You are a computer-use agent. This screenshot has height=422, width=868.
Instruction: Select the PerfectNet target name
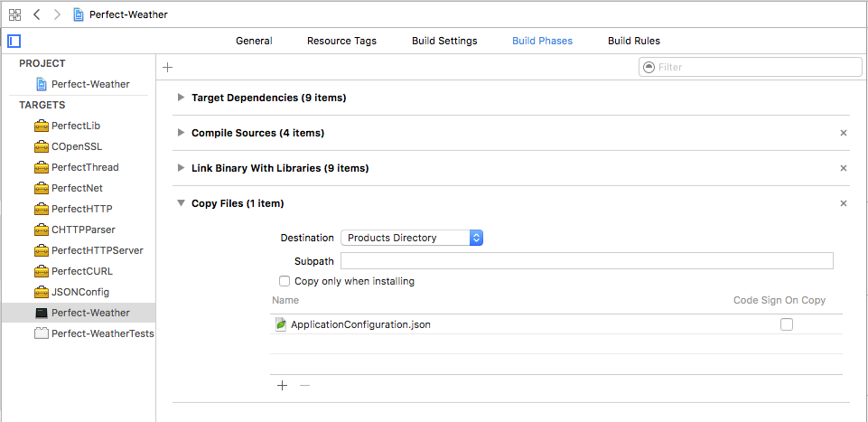77,188
